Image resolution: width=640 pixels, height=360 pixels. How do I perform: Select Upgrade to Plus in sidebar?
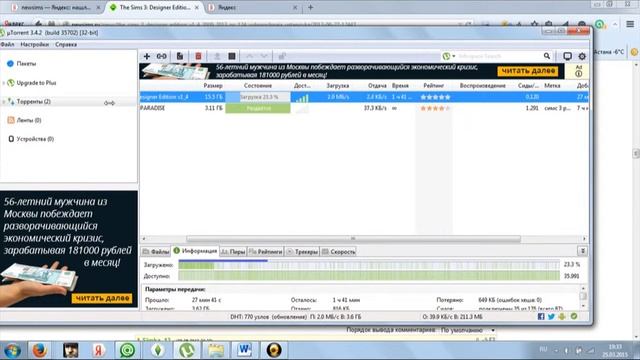click(x=36, y=83)
